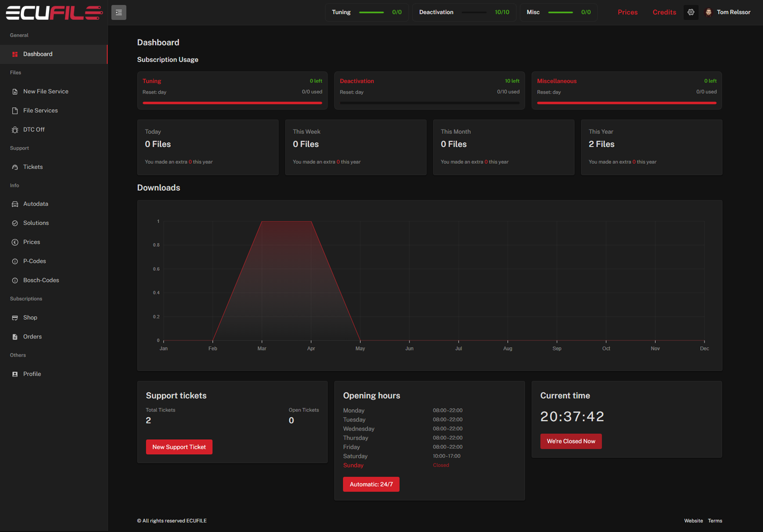Image resolution: width=763 pixels, height=532 pixels.
Task: Click the Tickets headset icon
Action: [15, 167]
